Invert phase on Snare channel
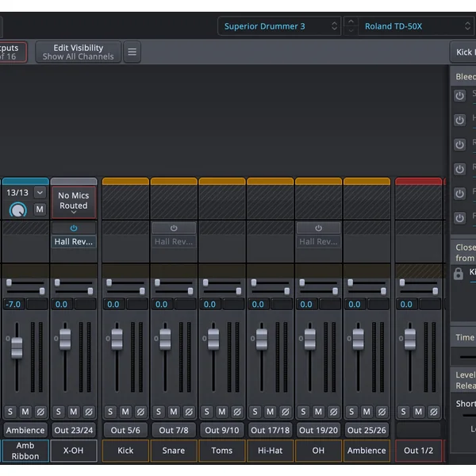 click(189, 412)
